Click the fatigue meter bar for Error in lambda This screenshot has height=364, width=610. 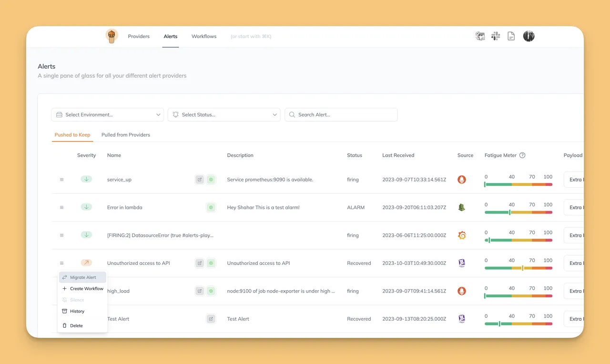[518, 212]
